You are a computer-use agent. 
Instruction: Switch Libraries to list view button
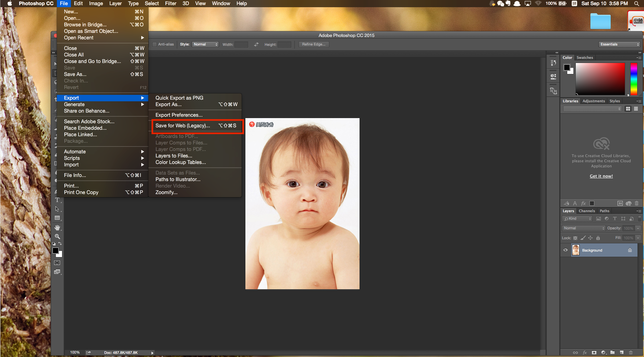coord(636,109)
